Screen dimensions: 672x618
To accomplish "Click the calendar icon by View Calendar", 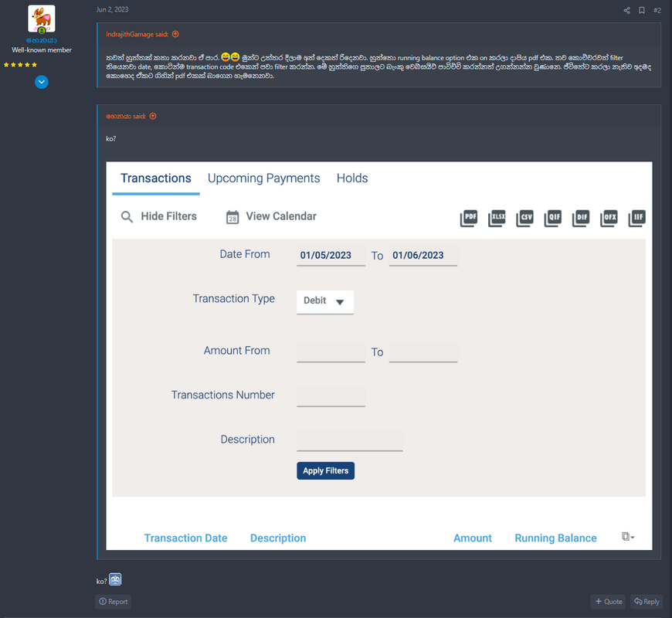I will coord(232,217).
